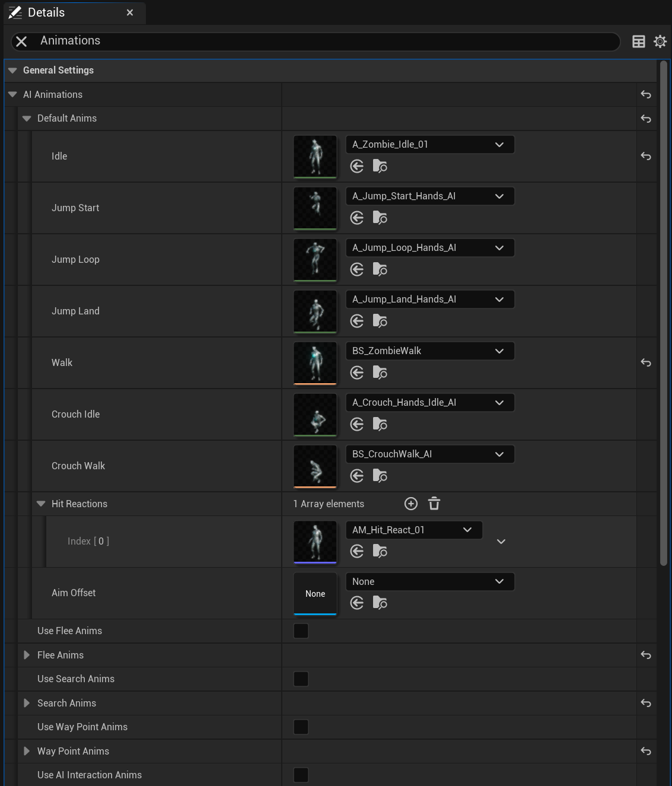Collapse Default Anims section

pyautogui.click(x=27, y=119)
